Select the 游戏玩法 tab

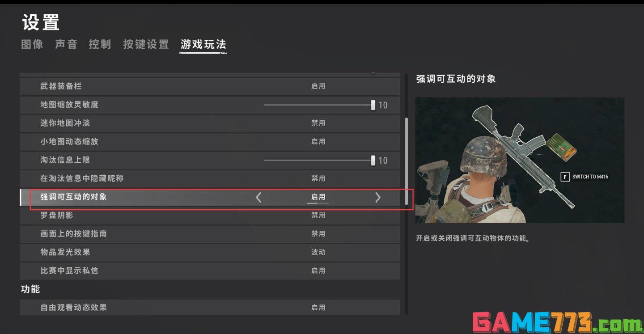click(x=203, y=44)
